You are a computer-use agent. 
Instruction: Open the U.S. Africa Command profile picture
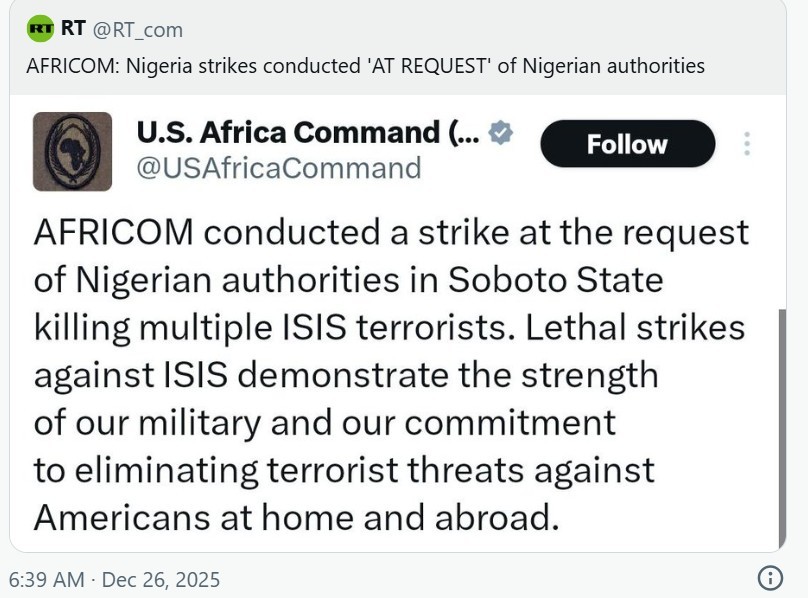point(72,151)
